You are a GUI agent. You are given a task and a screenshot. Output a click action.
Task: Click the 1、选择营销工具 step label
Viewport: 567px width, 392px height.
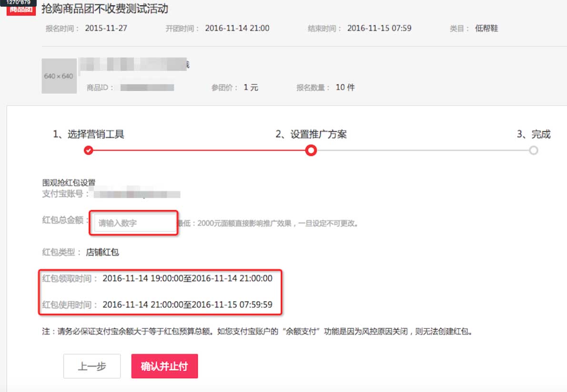(x=89, y=134)
